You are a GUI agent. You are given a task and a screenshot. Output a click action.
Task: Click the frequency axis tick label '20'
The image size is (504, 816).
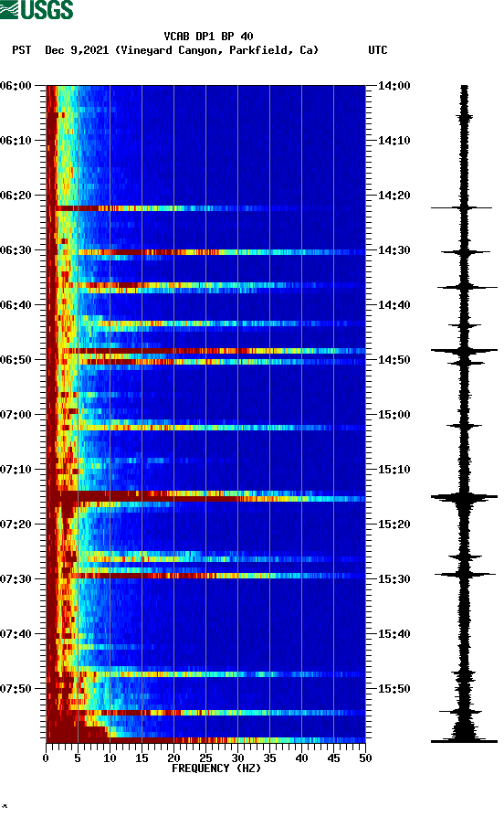tap(173, 758)
